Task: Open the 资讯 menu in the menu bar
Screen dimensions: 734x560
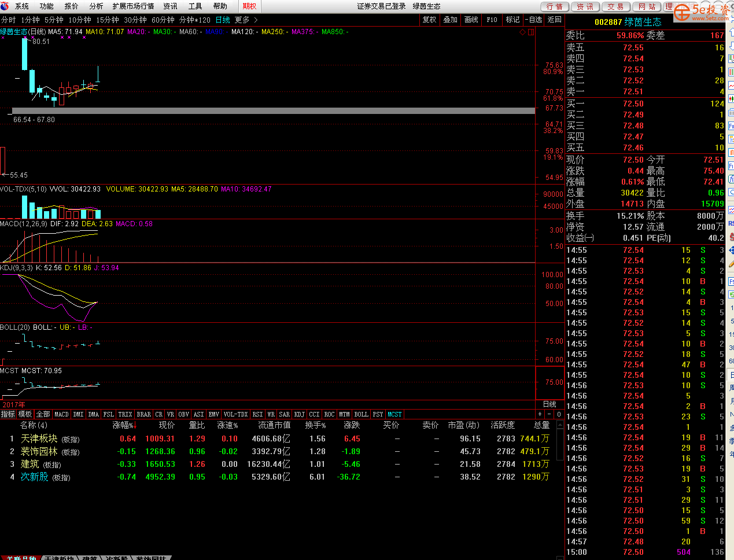Action: [x=171, y=6]
